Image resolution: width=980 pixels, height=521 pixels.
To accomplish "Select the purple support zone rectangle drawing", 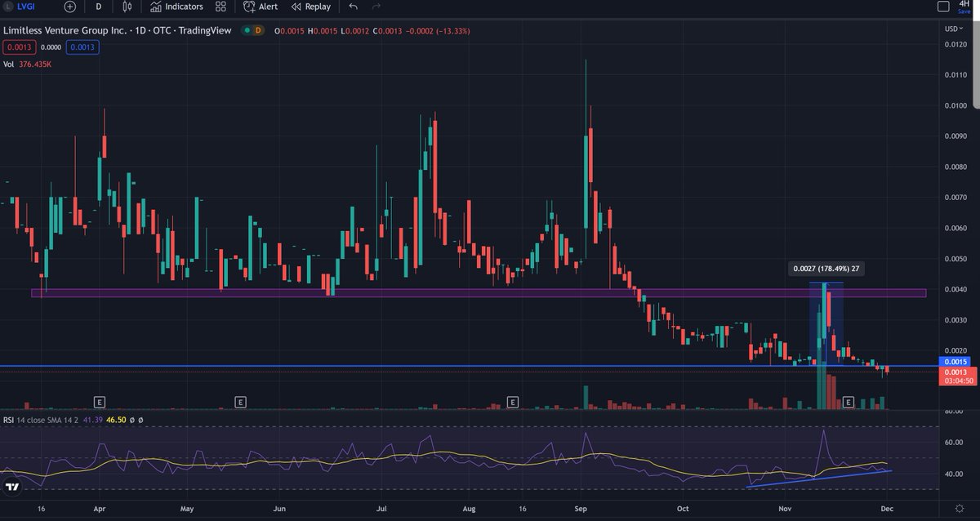I will click(479, 292).
